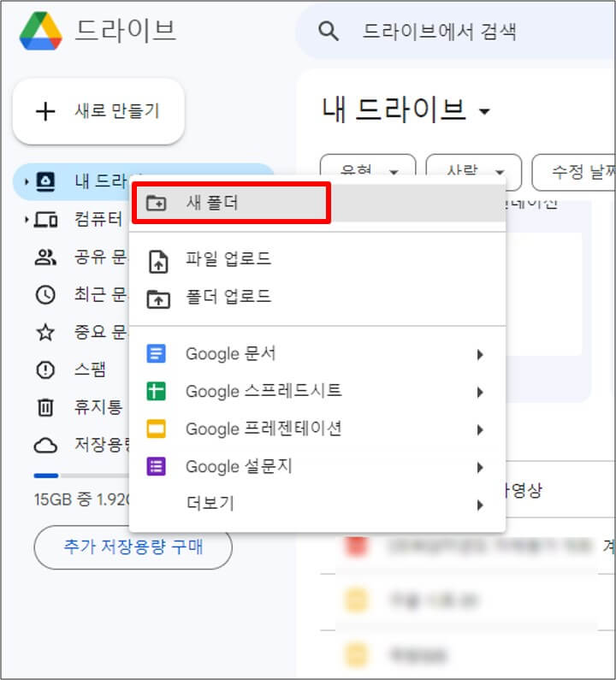Screen dimensions: 616x680
Task: Expand the Google 설문지 submenu arrow
Action: click(x=480, y=468)
